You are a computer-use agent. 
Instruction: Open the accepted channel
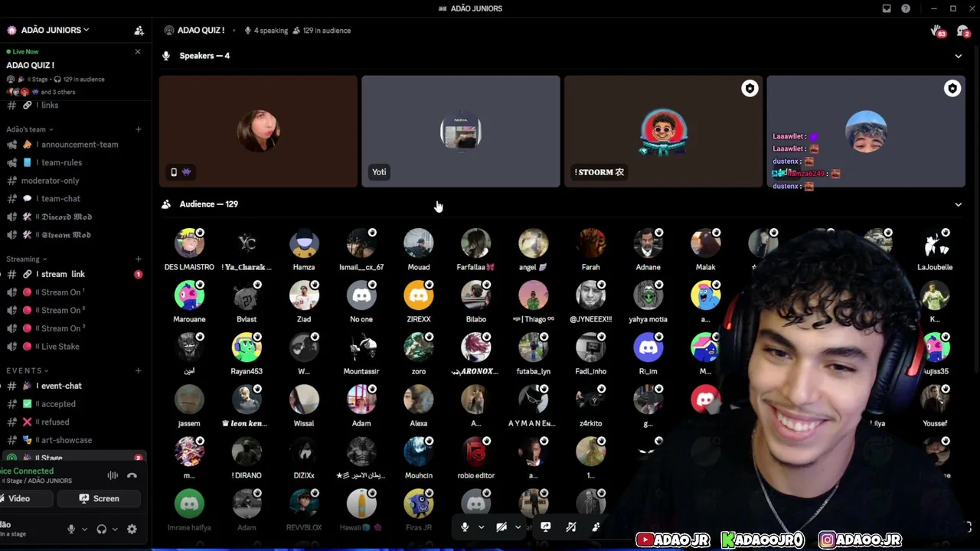(x=74, y=404)
